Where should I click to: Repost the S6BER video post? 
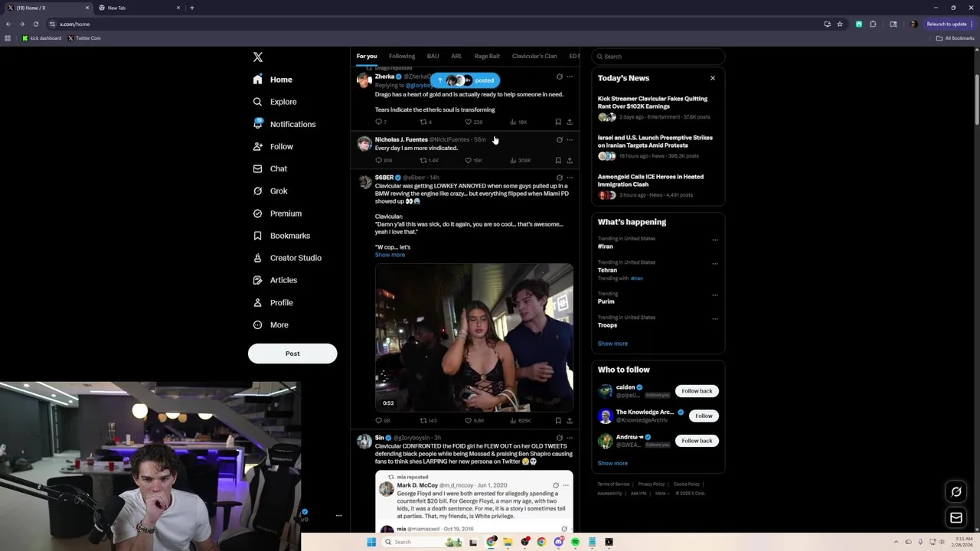[428, 420]
